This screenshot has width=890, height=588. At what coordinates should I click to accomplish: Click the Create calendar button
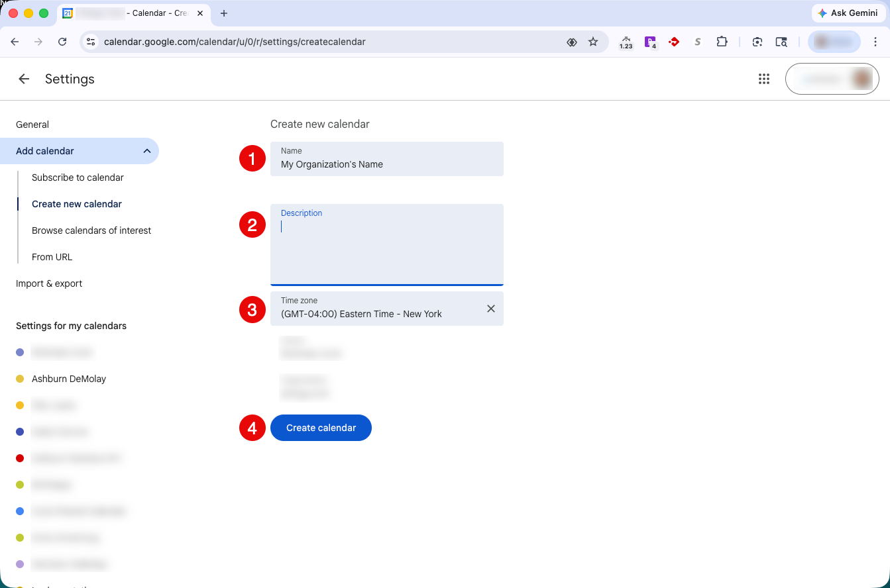tap(321, 428)
